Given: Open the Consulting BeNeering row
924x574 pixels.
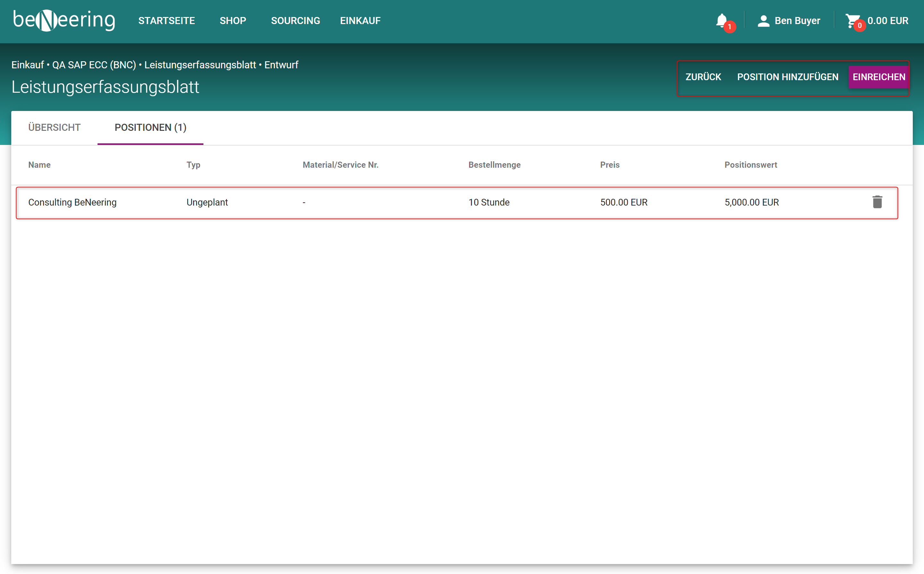Looking at the screenshot, I should point(72,202).
